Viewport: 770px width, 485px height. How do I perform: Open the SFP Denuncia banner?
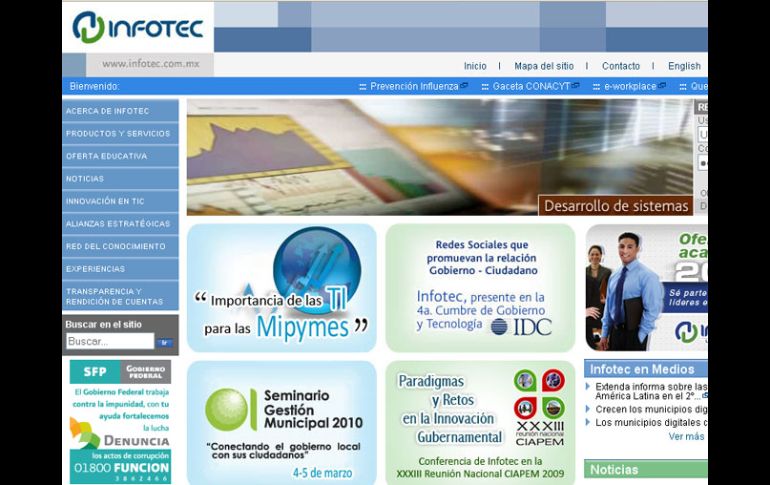tap(120, 421)
